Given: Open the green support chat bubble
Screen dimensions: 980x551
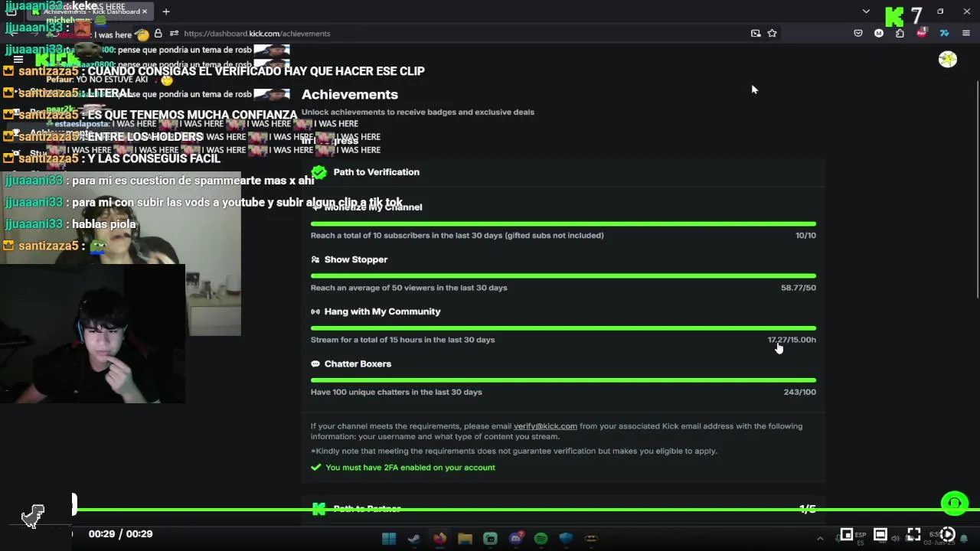Looking at the screenshot, I should (x=955, y=503).
